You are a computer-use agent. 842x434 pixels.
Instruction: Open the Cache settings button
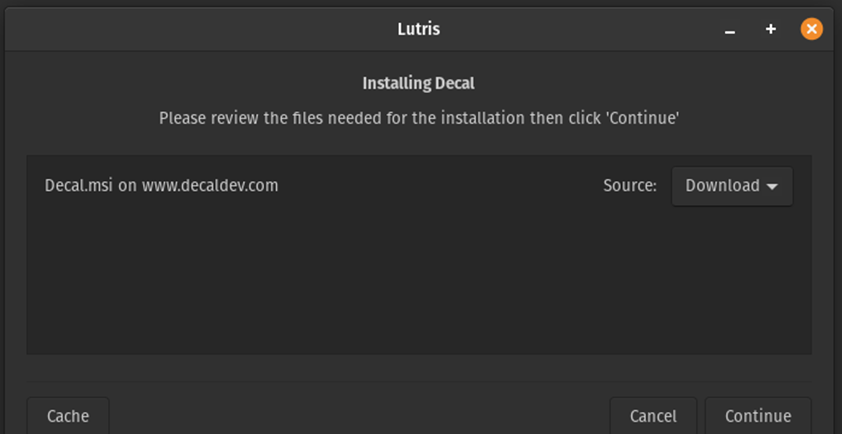(x=68, y=416)
